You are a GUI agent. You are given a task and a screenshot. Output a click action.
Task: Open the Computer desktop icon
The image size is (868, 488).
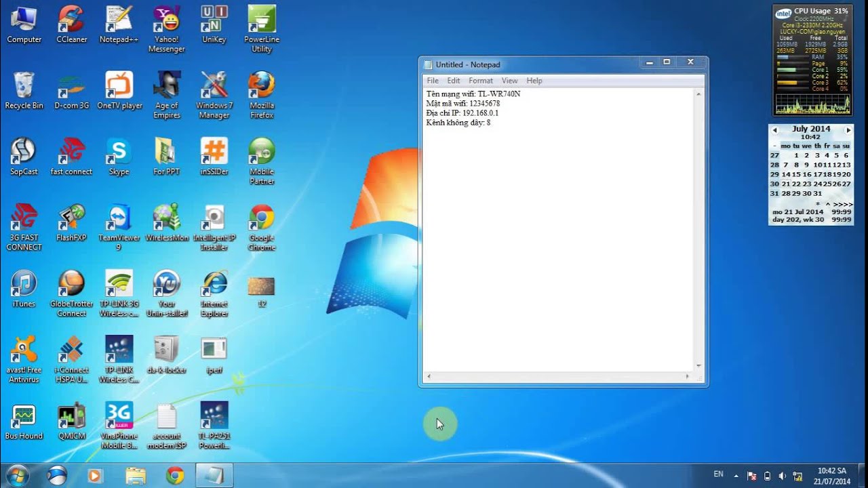coord(24,25)
